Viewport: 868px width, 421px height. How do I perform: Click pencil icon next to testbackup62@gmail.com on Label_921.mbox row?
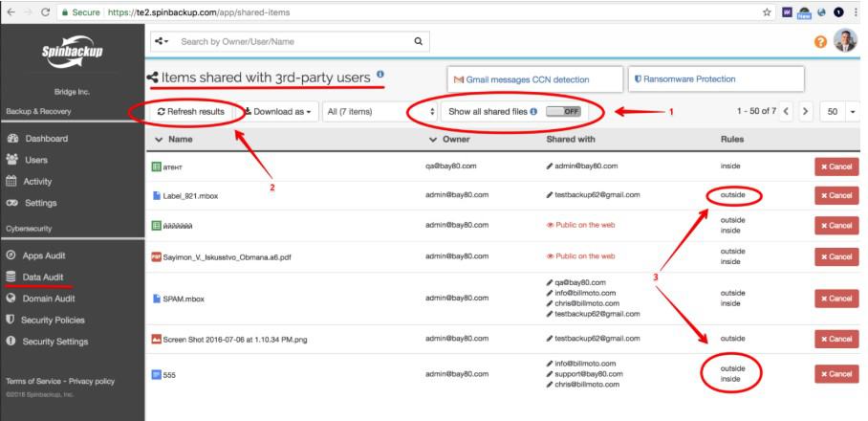[x=549, y=195]
